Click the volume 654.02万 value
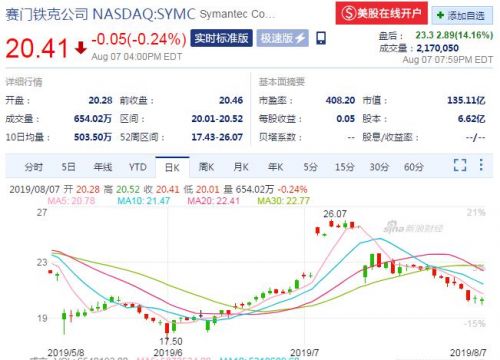This screenshot has width=500, height=360. point(93,119)
